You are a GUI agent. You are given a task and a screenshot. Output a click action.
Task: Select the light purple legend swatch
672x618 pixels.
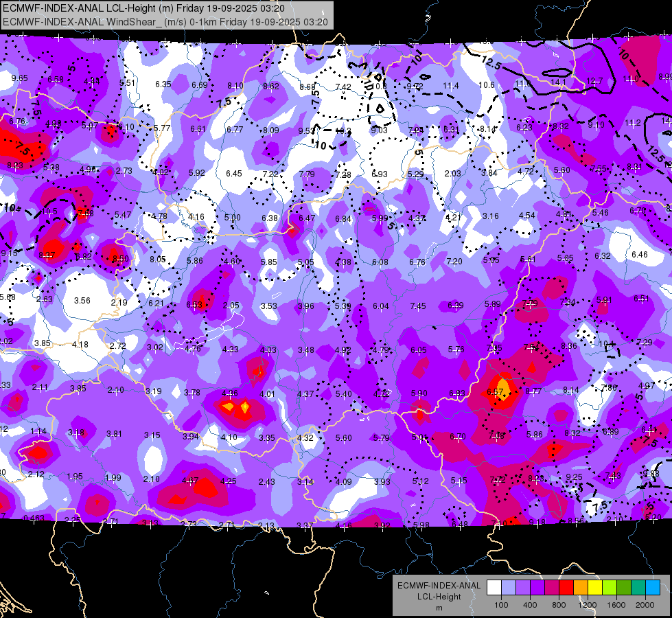click(x=523, y=588)
